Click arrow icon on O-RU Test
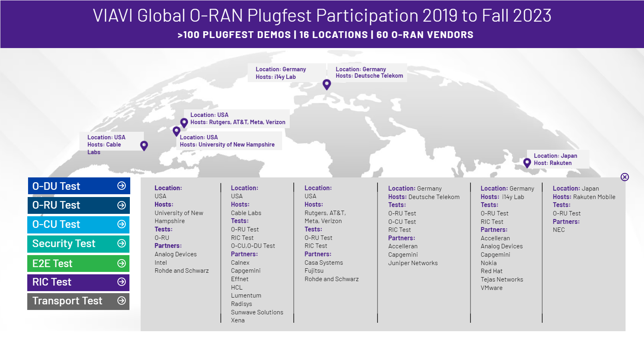The height and width of the screenshot is (344, 644). (x=121, y=205)
